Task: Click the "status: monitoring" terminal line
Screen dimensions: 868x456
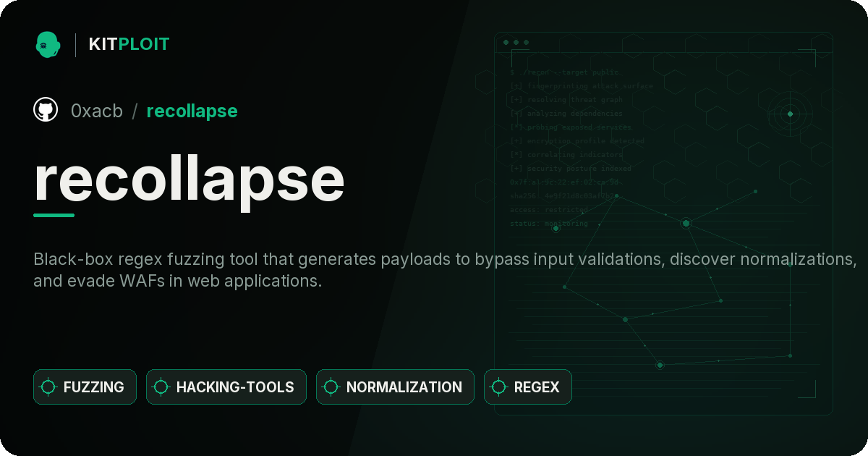Action: click(x=549, y=224)
